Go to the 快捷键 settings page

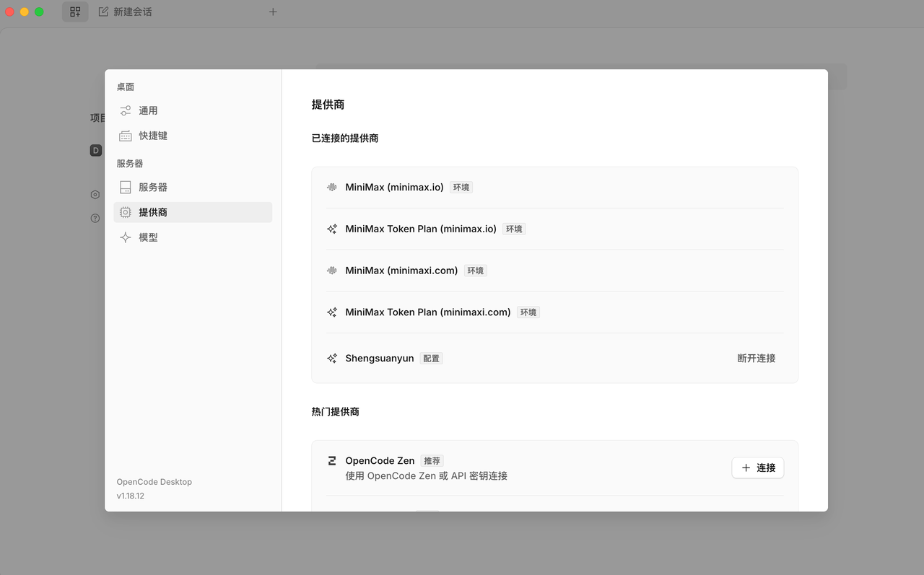193,136
